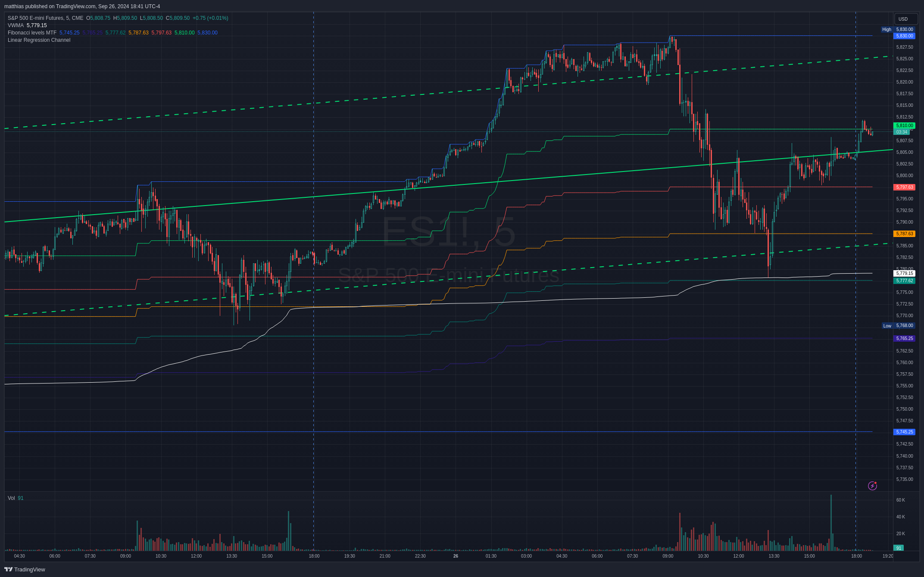Click the purple 5,765.25 price axis label
The image size is (924, 577).
pyautogui.click(x=905, y=339)
